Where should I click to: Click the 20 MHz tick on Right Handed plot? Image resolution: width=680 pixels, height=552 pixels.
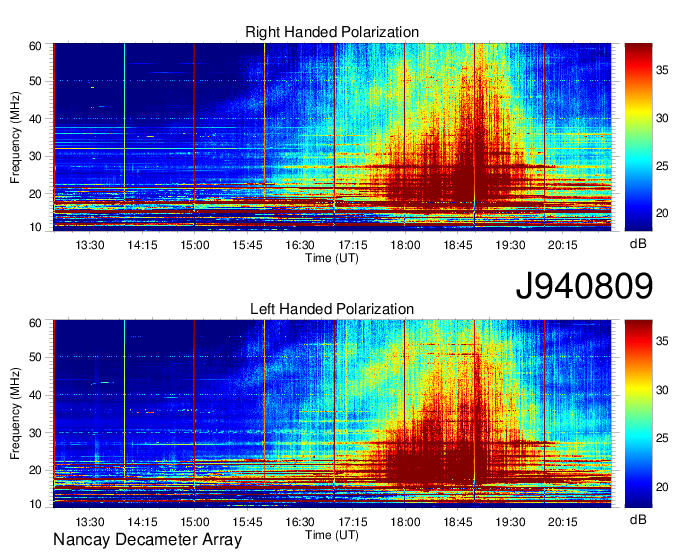35,194
